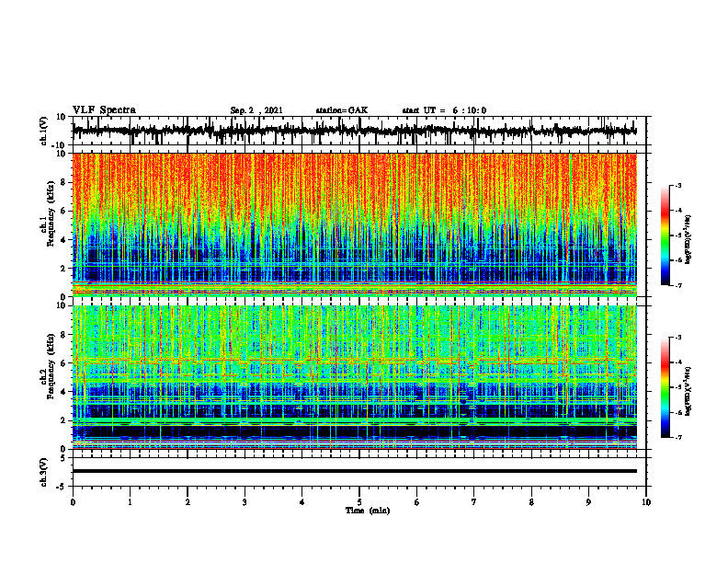This screenshot has width=728, height=563.
Task: Click time axis tick label '7'
Action: point(474,502)
